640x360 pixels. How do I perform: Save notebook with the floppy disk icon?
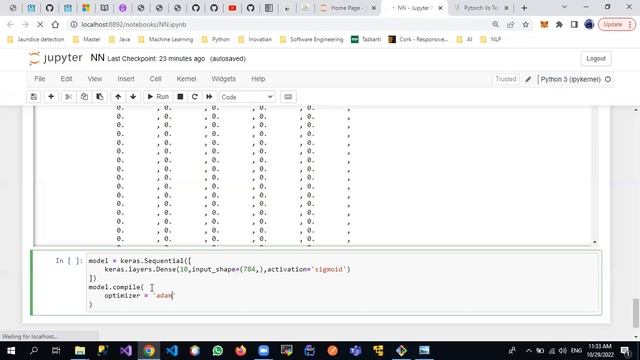coord(34,97)
